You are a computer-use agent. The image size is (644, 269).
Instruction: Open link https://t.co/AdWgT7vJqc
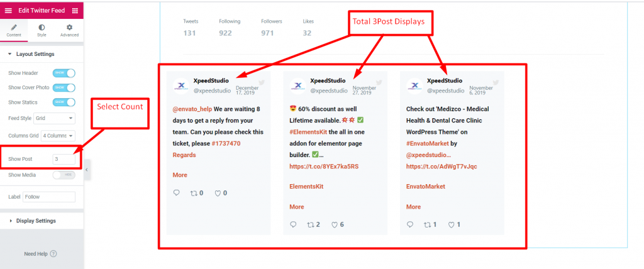(x=441, y=167)
